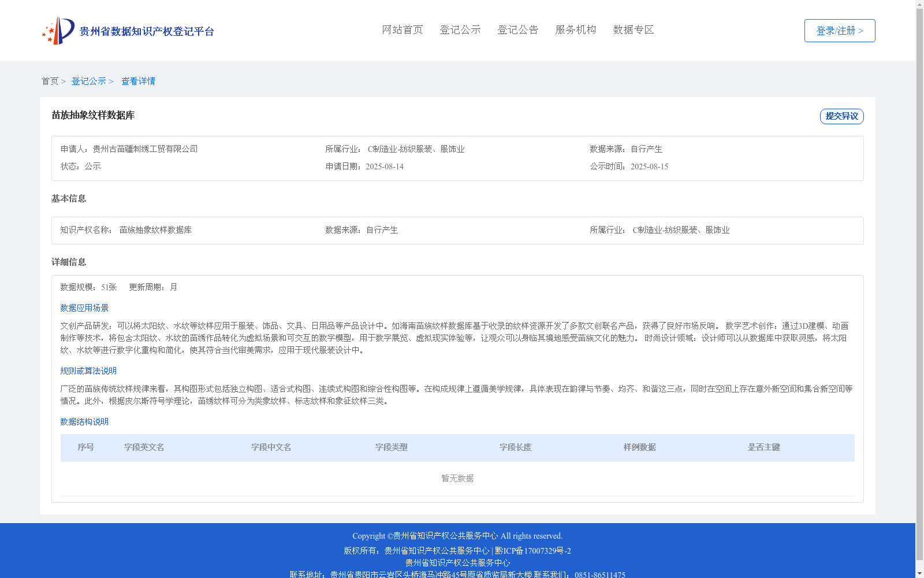The image size is (924, 578).
Task: Open the 数据结构说明 link
Action: point(84,422)
